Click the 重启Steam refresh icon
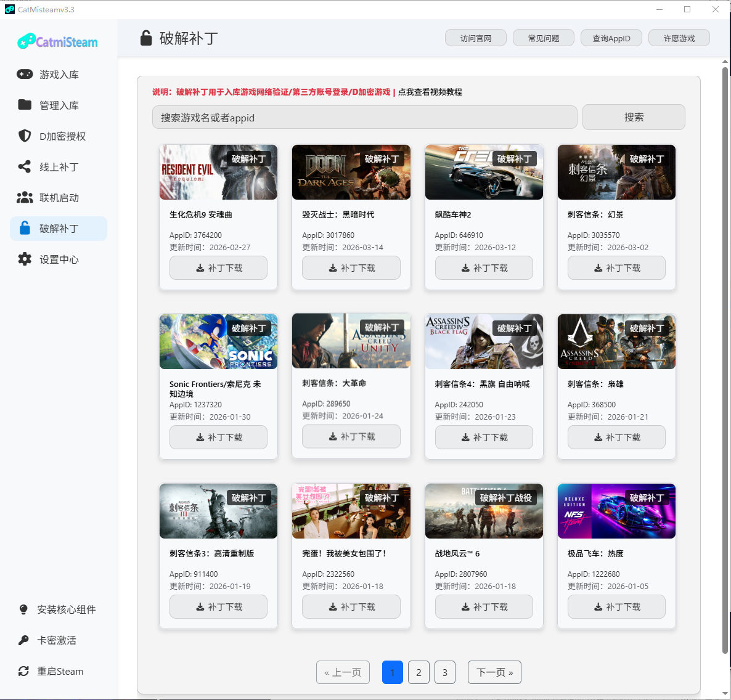Viewport: 731px width, 700px height. point(23,671)
